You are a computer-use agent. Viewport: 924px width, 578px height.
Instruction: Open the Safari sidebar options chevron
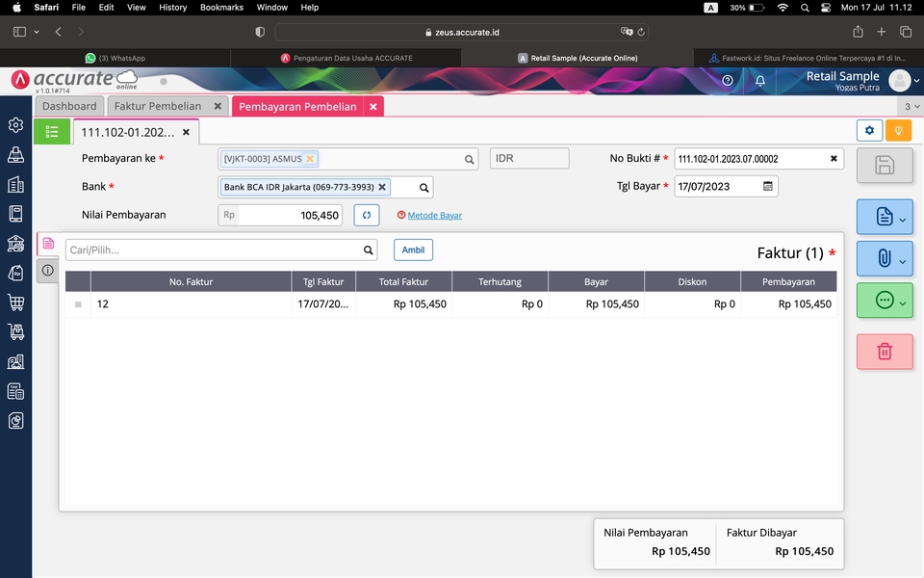point(37,32)
